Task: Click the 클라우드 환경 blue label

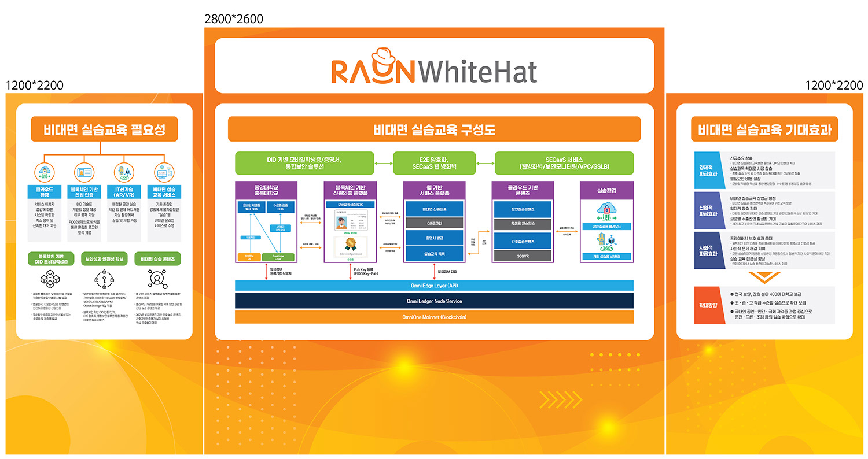Action: [45, 192]
